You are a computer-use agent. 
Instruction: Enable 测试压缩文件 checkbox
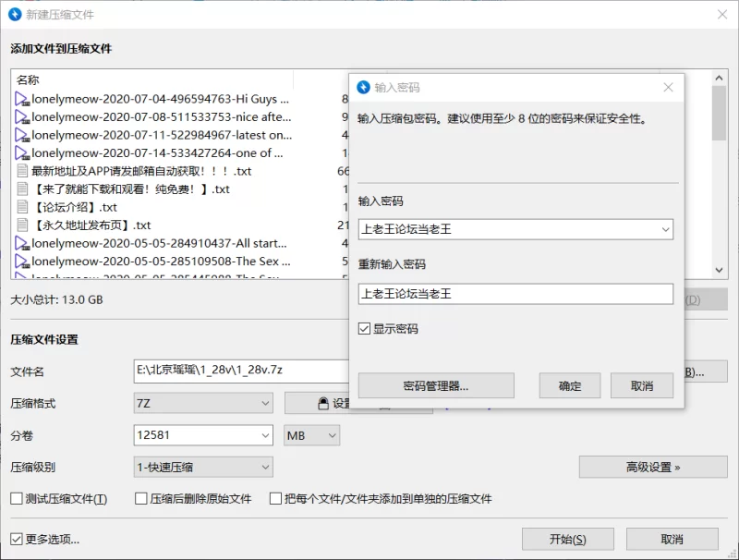tap(17, 499)
